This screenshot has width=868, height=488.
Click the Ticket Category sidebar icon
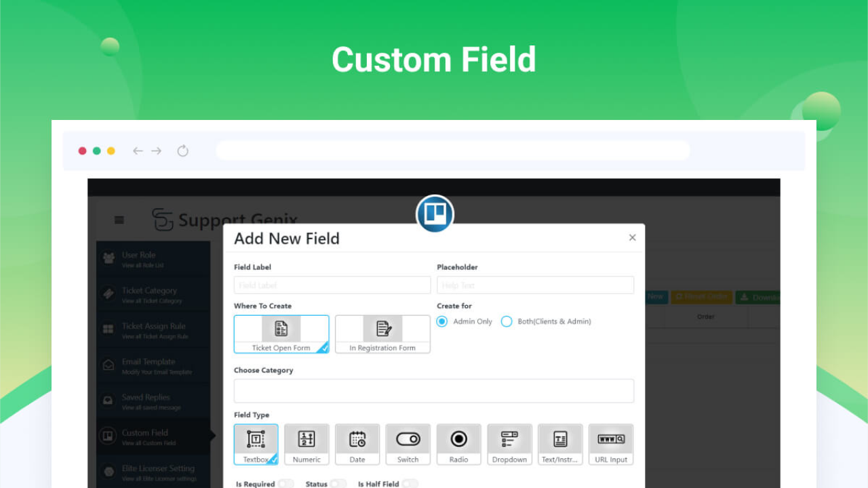point(108,293)
